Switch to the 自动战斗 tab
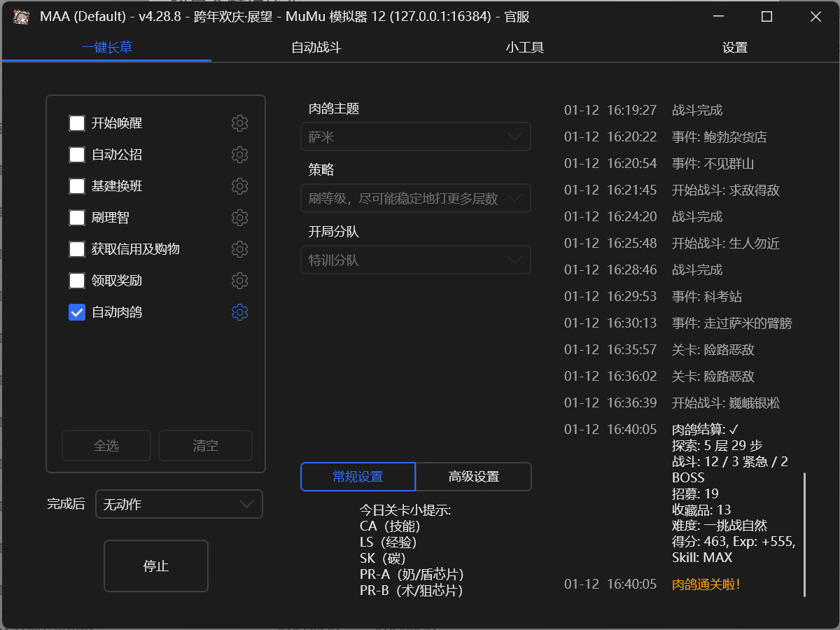 [x=316, y=48]
